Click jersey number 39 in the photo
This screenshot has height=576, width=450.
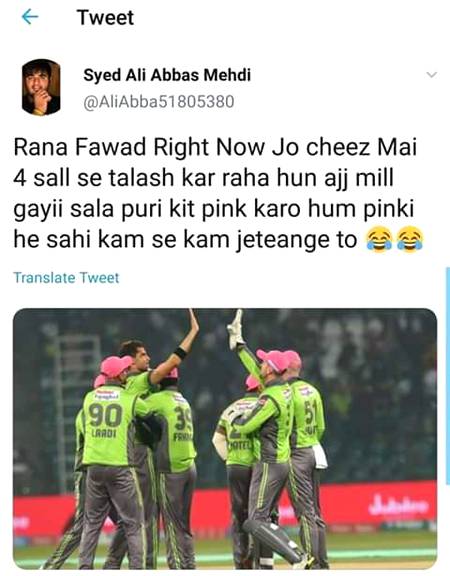(x=184, y=419)
